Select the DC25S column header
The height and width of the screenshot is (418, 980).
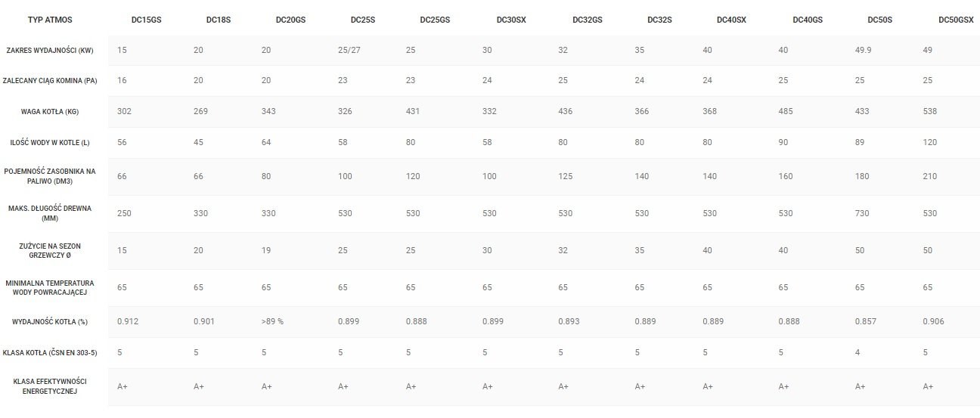pos(363,20)
